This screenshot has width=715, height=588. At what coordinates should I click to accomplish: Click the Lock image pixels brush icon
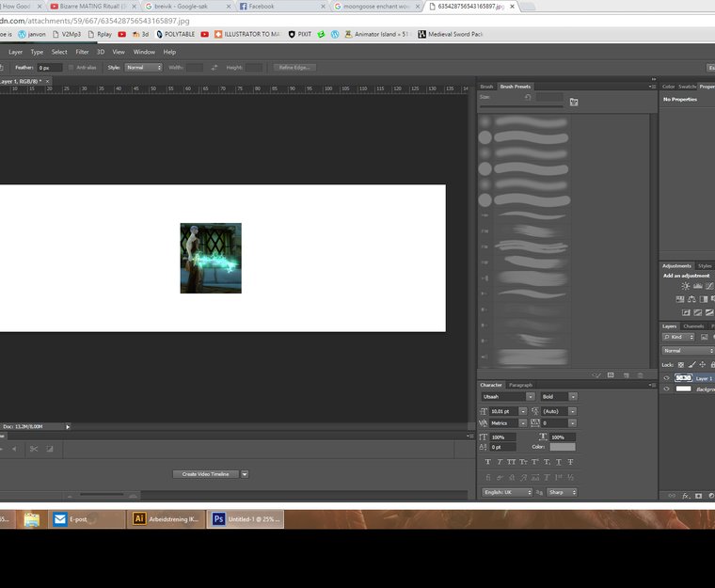click(x=691, y=364)
